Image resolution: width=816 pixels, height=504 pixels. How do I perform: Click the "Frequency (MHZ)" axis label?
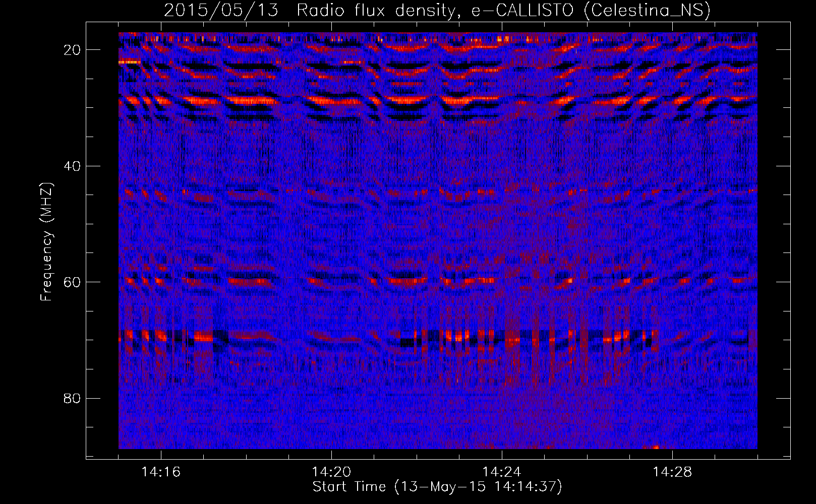click(46, 242)
